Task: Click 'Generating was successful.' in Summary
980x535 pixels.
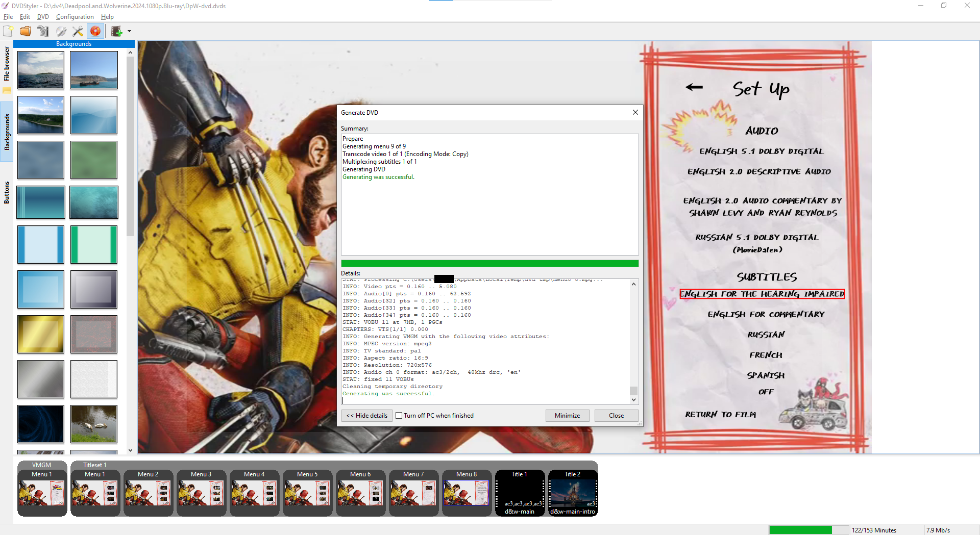Action: 378,177
